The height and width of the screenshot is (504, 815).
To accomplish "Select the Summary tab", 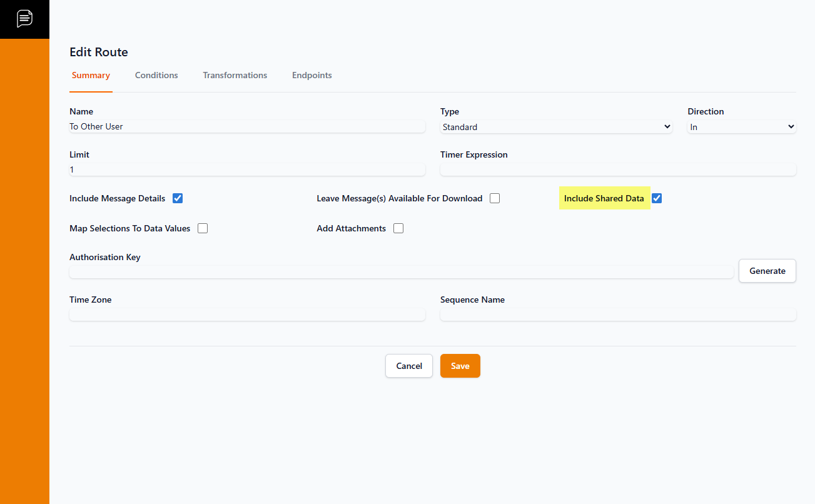I will tap(91, 75).
